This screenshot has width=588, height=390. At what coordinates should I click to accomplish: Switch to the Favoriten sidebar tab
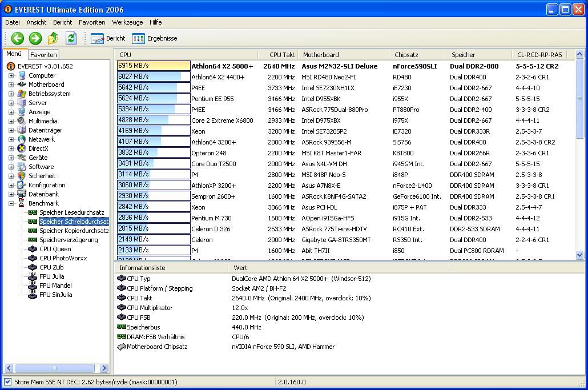[x=43, y=55]
